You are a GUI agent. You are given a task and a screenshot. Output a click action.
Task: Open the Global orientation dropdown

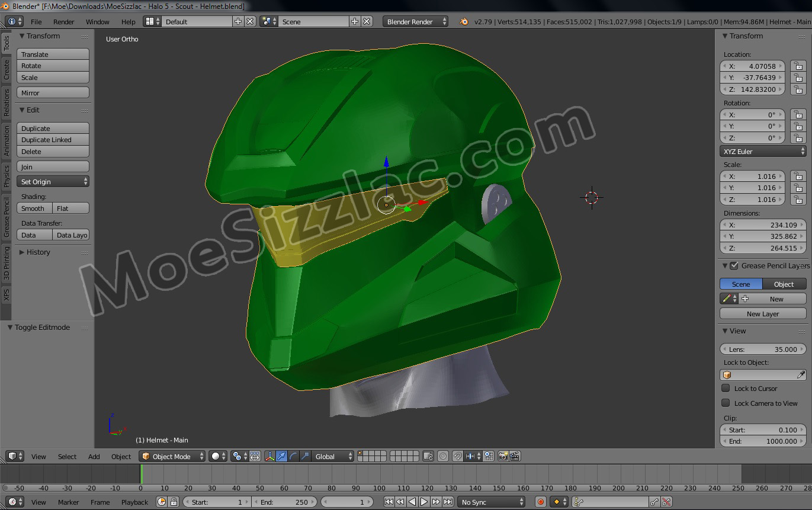point(333,456)
